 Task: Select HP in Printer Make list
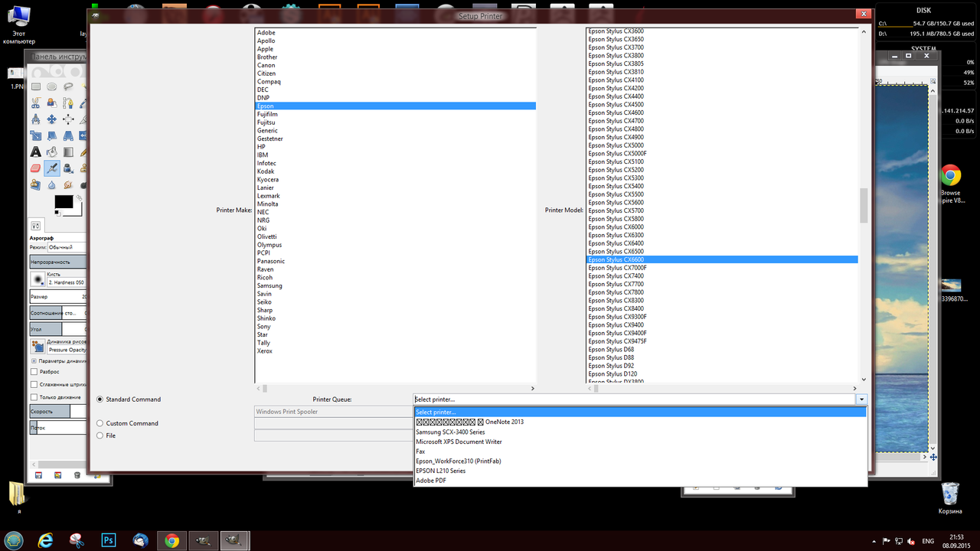tap(396, 147)
